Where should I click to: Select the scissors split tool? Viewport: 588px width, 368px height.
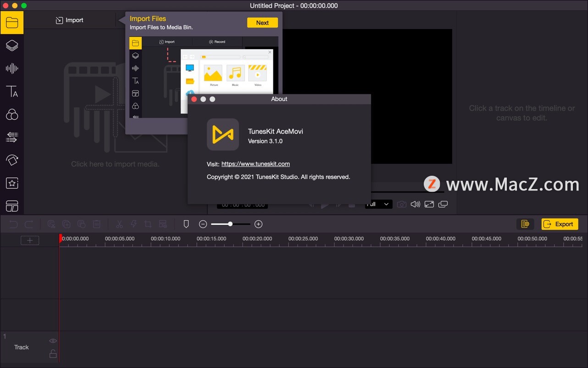click(119, 224)
